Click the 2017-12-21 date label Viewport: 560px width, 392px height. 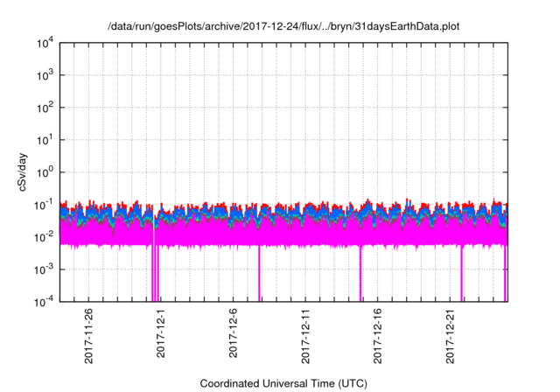450,336
